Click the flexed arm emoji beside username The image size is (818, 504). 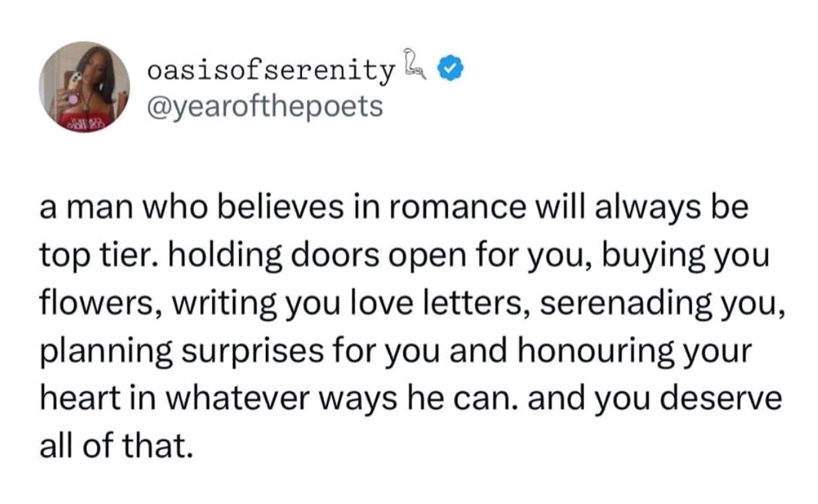tap(414, 65)
